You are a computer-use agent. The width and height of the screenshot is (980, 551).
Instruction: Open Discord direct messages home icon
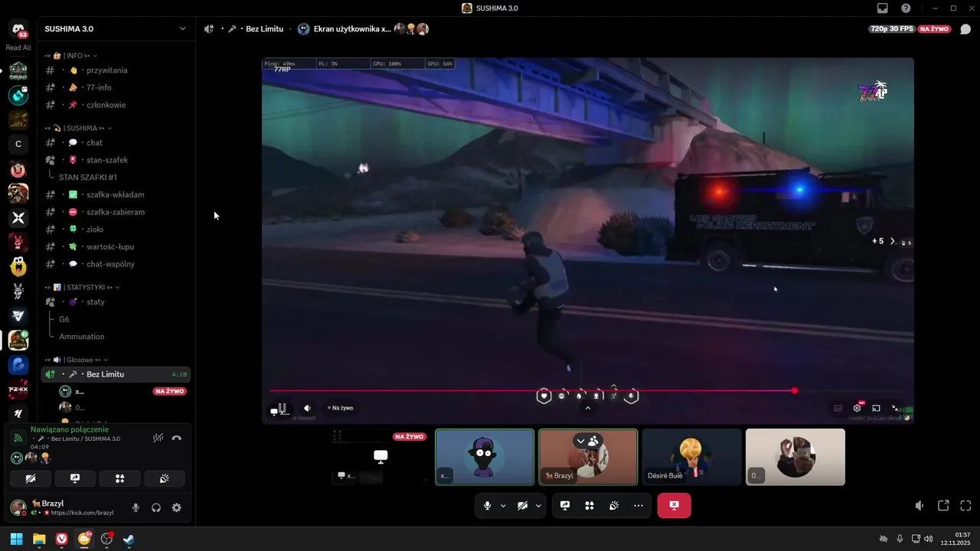18,28
